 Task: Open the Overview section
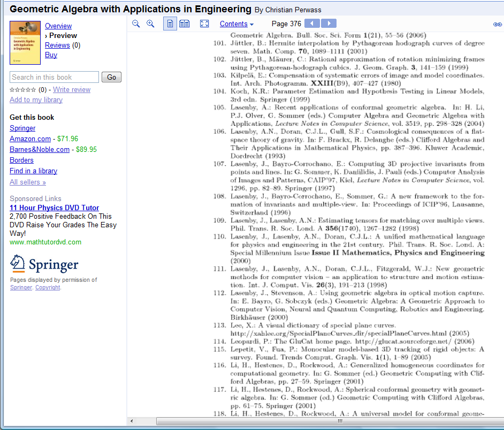[x=58, y=26]
